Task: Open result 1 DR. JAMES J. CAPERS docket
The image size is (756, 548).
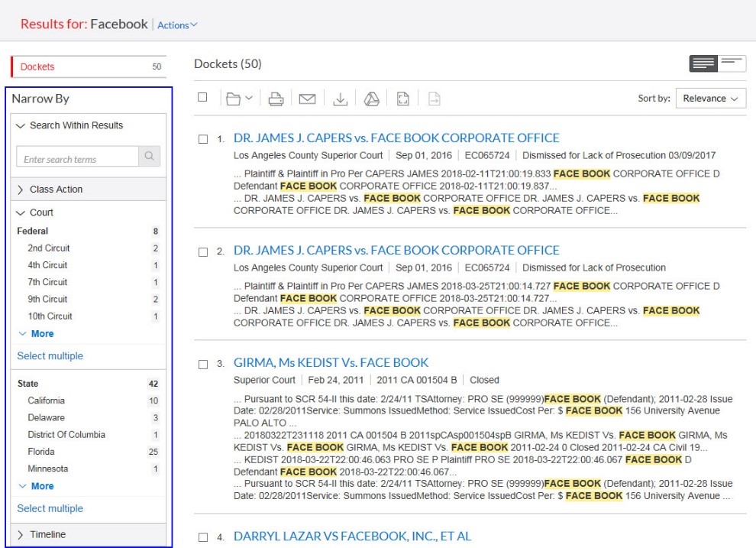Action: pos(396,138)
